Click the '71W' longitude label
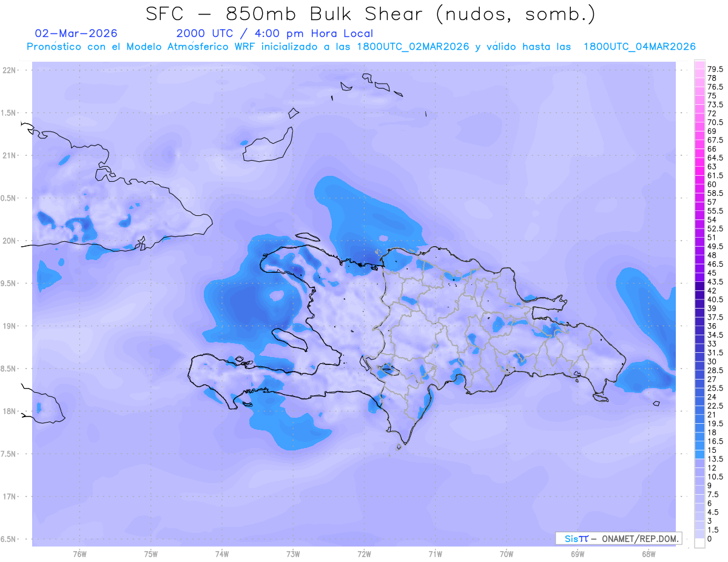The image size is (728, 562). pyautogui.click(x=435, y=554)
